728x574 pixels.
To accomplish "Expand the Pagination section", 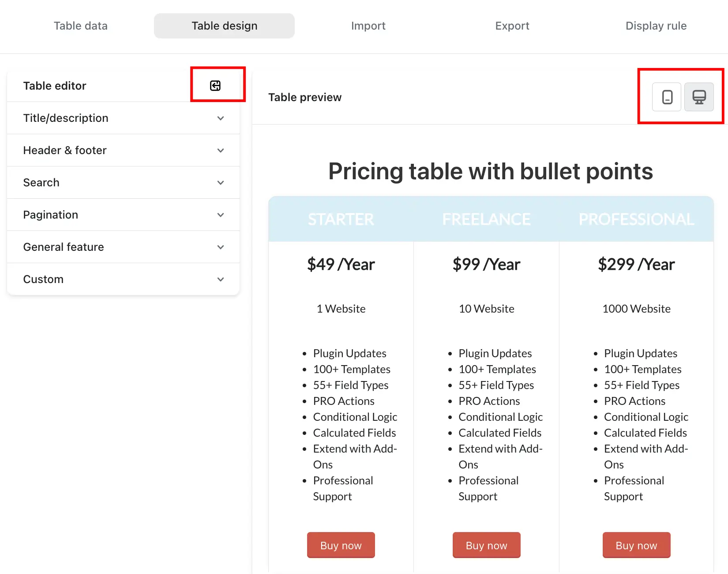I will click(124, 215).
